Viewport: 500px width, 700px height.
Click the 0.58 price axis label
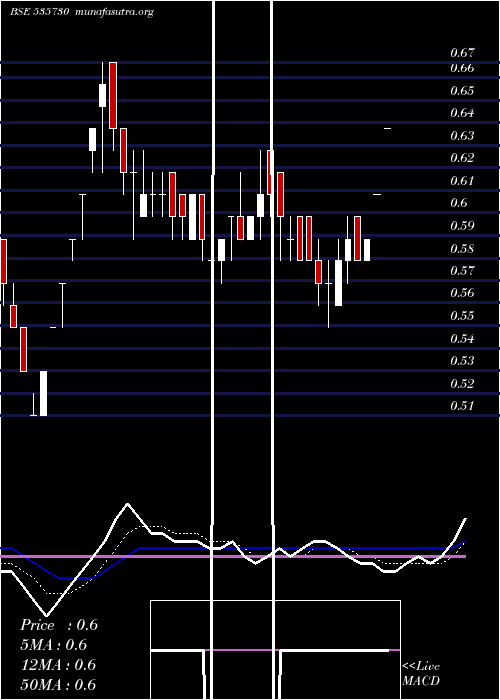[x=462, y=248]
